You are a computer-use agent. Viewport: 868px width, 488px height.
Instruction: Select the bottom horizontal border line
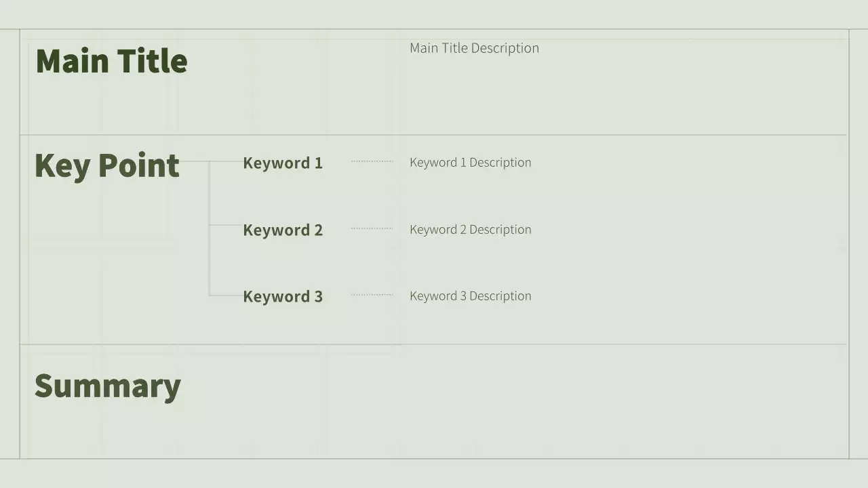click(434, 459)
